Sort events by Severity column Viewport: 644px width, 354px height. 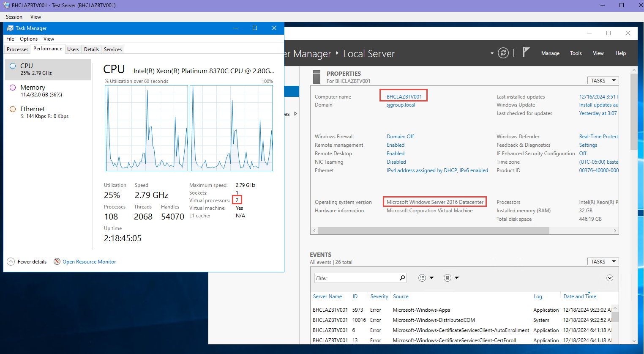(379, 296)
